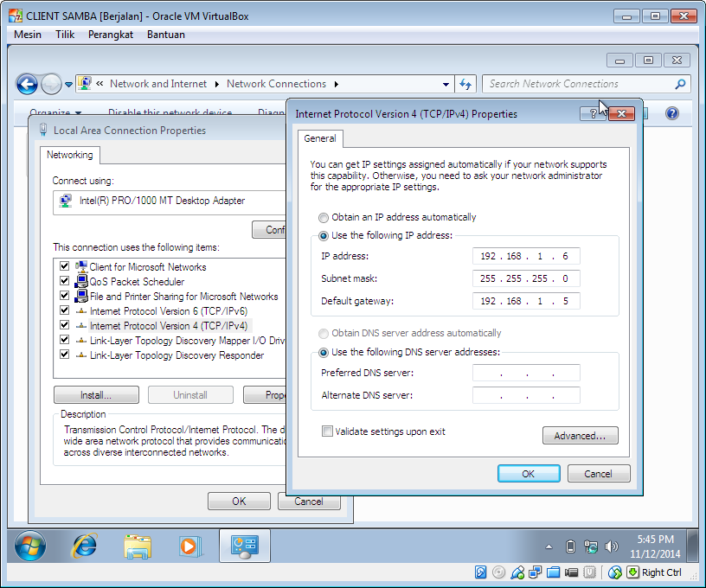
Task: Open recent pages dropdown arrow
Action: pos(68,84)
